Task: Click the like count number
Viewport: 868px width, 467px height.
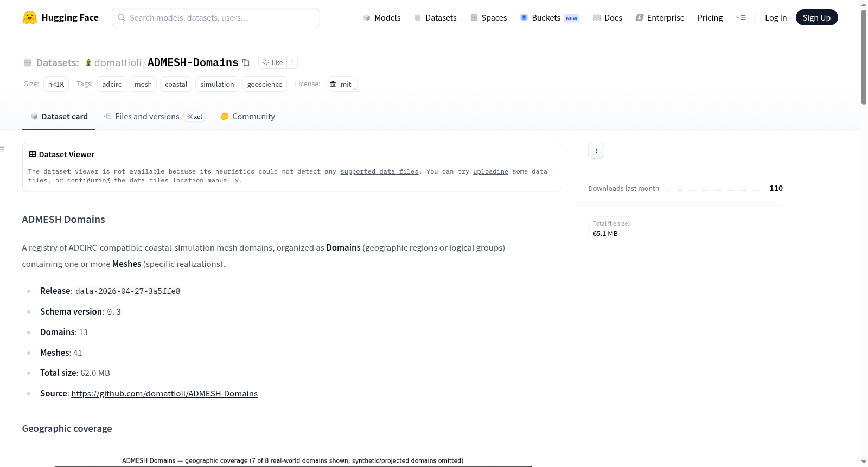Action: click(x=292, y=62)
